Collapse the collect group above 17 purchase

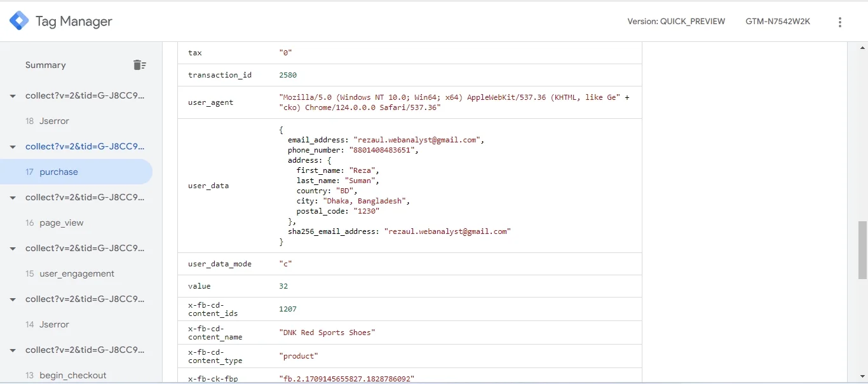point(13,147)
